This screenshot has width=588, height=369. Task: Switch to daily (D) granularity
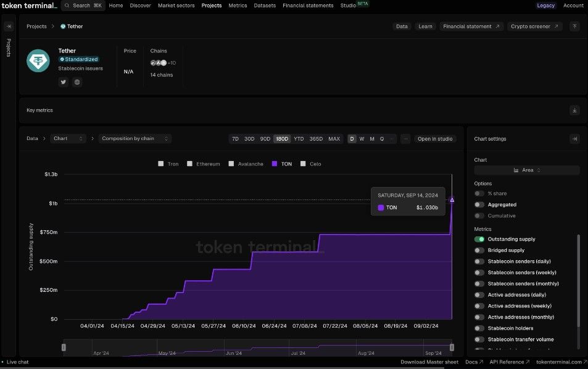pyautogui.click(x=352, y=139)
